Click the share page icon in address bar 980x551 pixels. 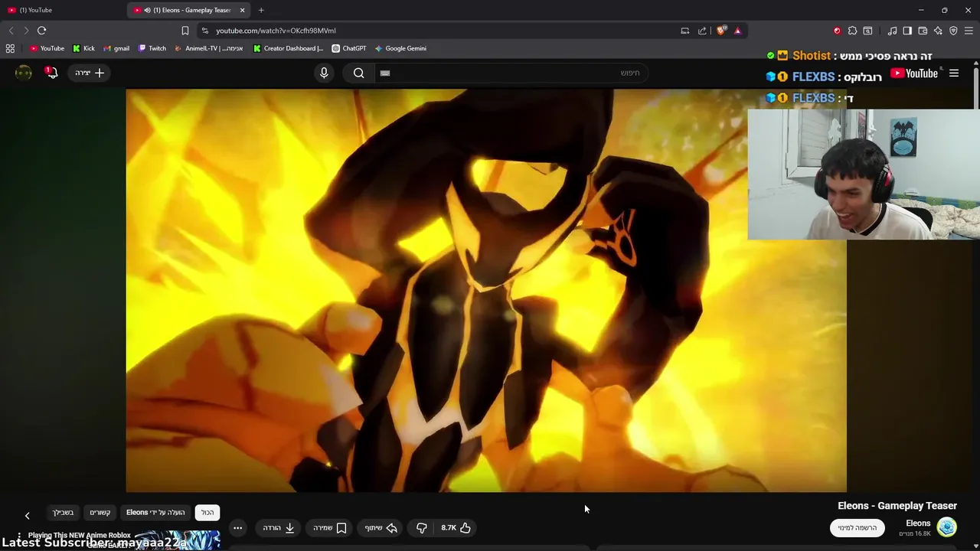coord(702,31)
